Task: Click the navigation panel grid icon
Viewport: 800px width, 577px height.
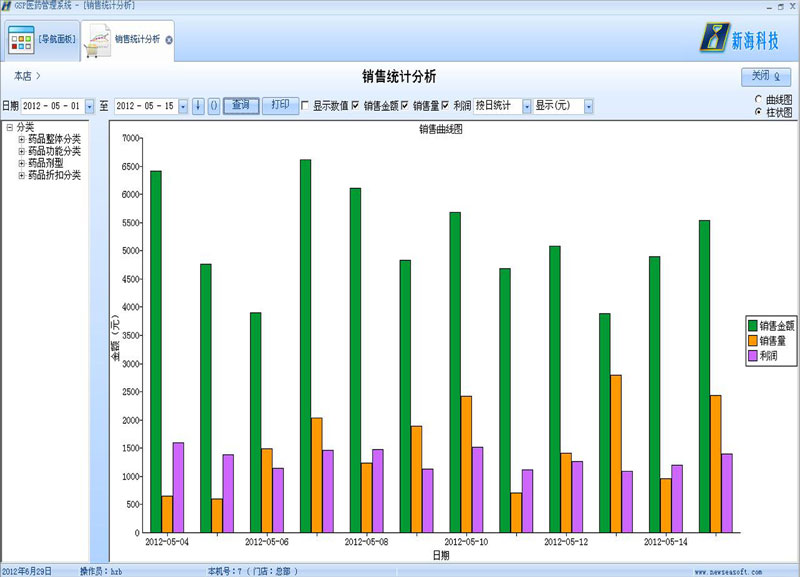Action: pos(21,40)
